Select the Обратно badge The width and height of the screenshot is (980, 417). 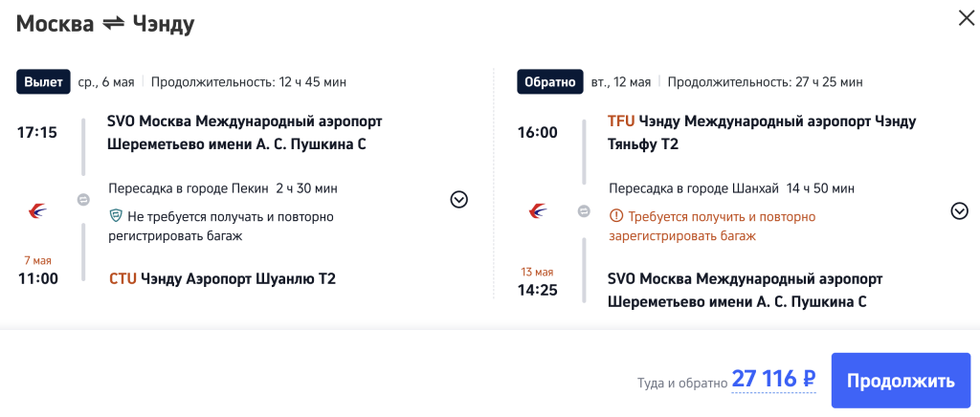point(546,82)
